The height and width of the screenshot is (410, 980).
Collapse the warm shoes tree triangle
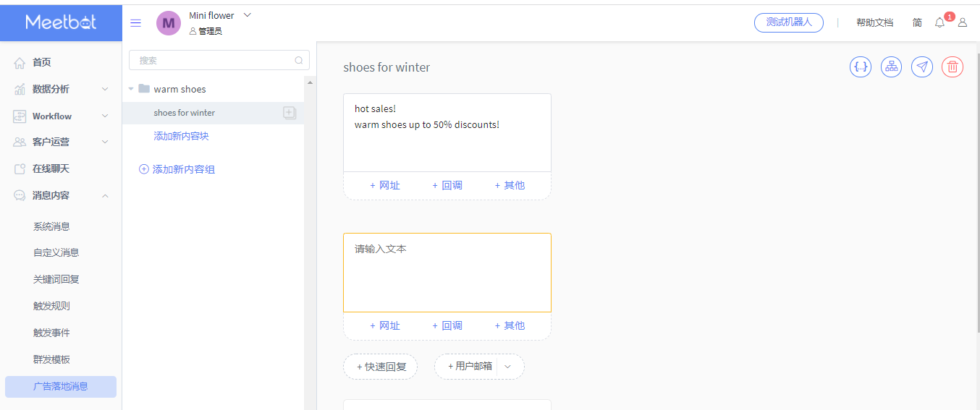coord(131,89)
